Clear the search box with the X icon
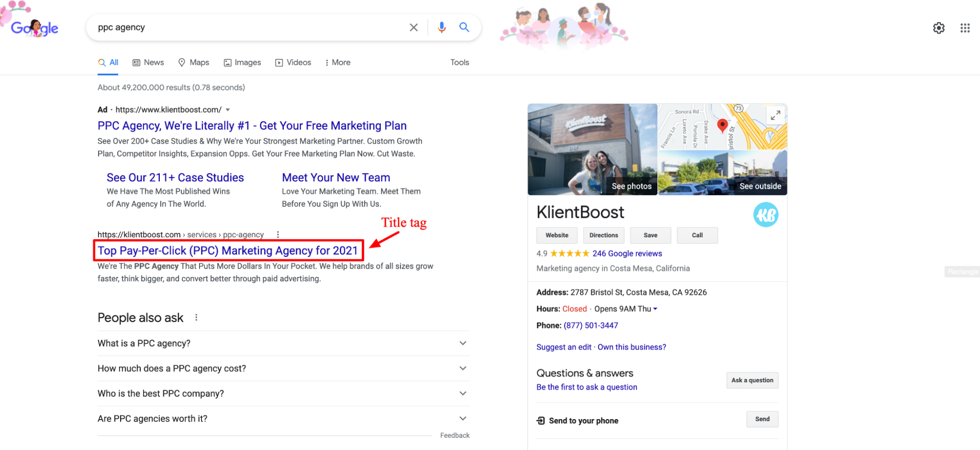The height and width of the screenshot is (450, 980). tap(414, 27)
